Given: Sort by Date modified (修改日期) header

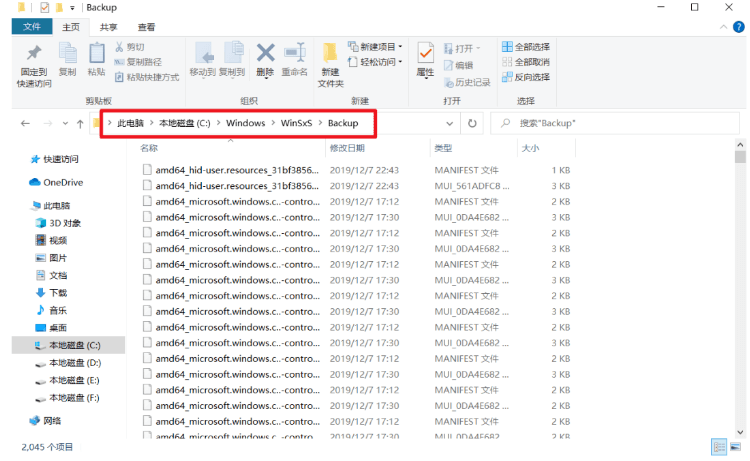Looking at the screenshot, I should [347, 148].
